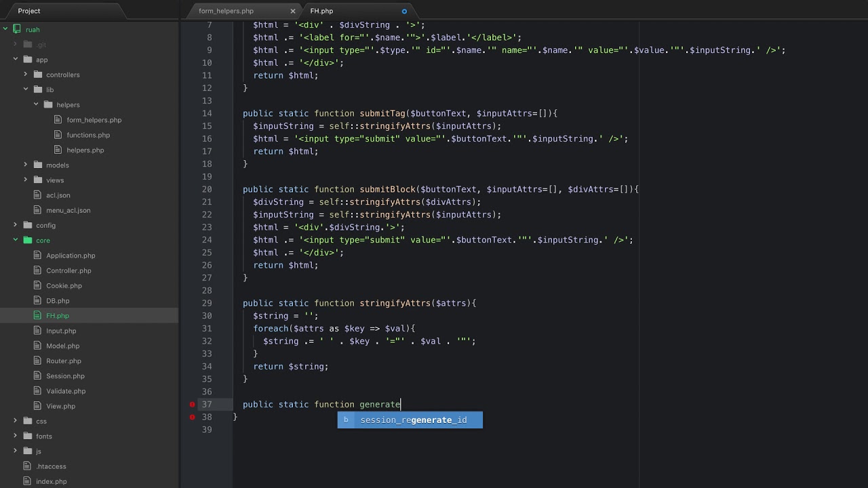Expand the controllers folder
Viewport: 868px width, 488px height.
(26, 75)
